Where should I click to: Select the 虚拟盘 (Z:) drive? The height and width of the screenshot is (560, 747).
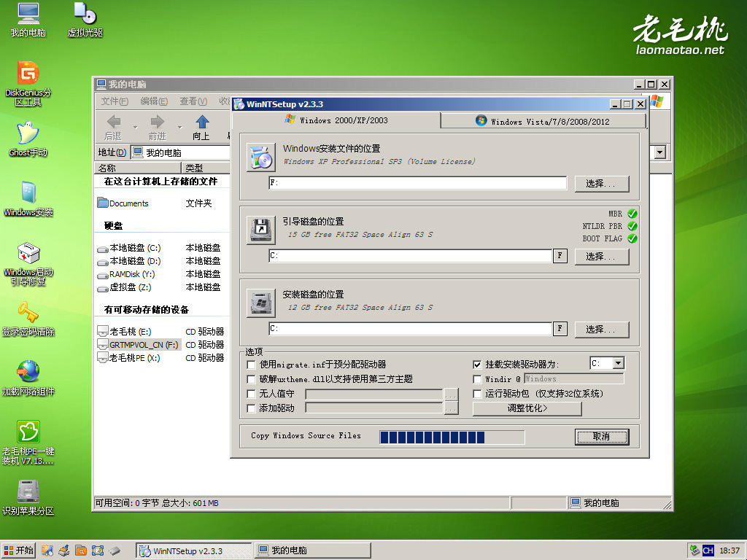point(124,287)
